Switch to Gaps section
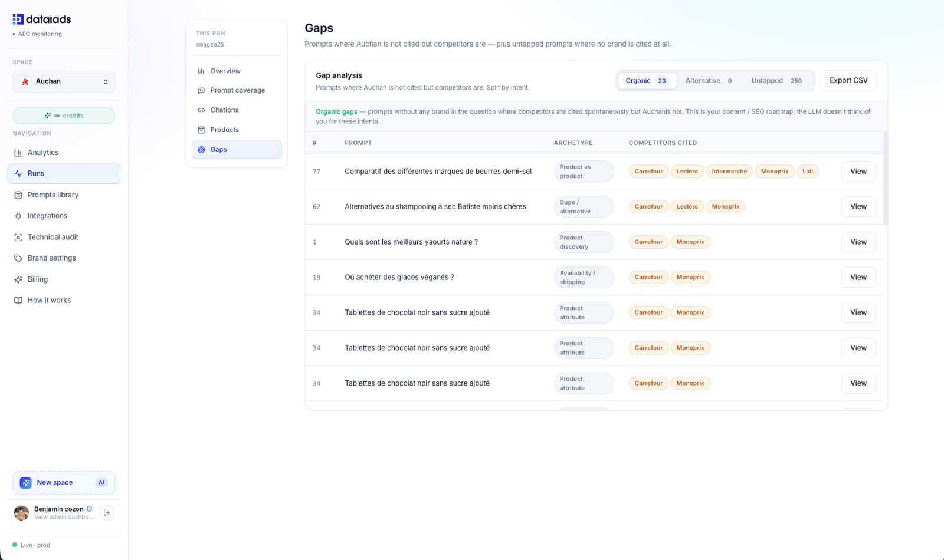The width and height of the screenshot is (944, 560). point(237,150)
